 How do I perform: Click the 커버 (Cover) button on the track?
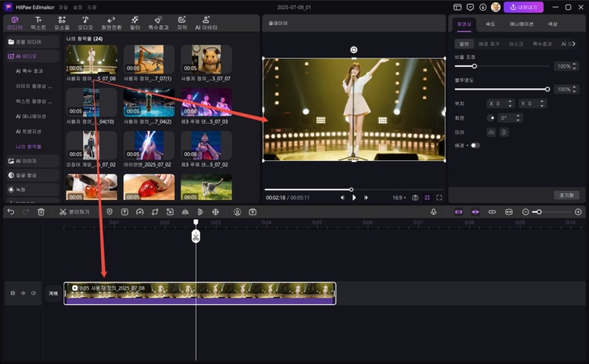click(x=53, y=293)
